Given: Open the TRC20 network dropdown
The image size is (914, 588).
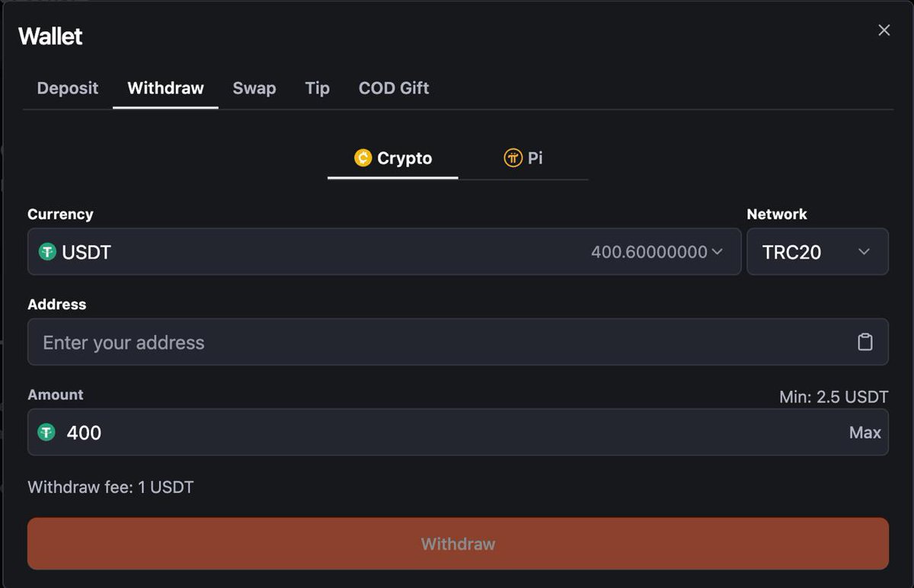Looking at the screenshot, I should pos(817,251).
